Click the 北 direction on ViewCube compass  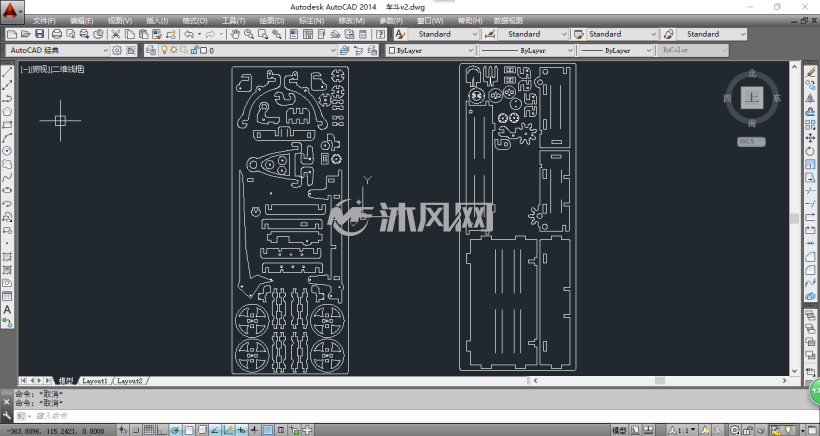pos(752,74)
